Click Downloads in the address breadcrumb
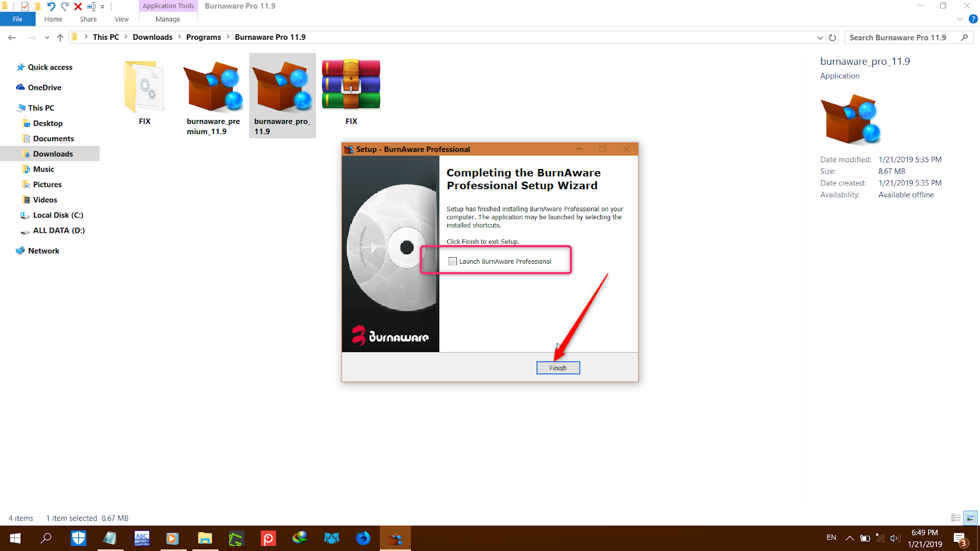The image size is (980, 551). pos(153,37)
